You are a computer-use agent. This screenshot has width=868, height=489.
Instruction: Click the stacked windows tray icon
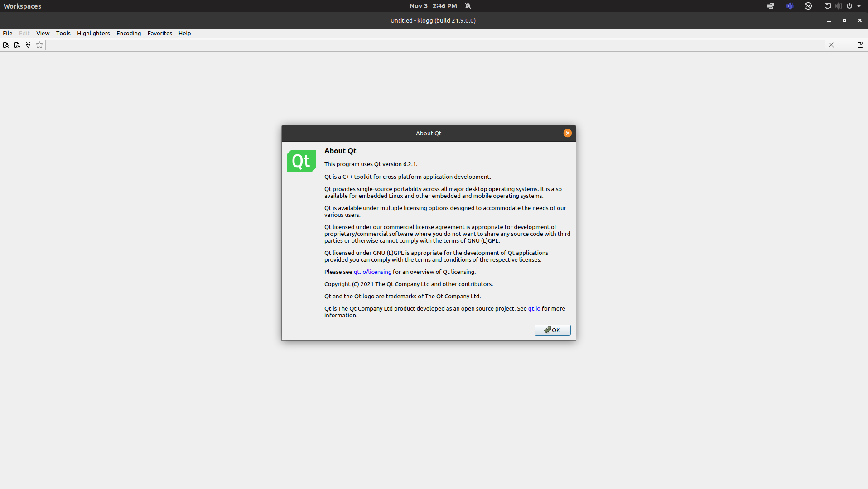(771, 6)
